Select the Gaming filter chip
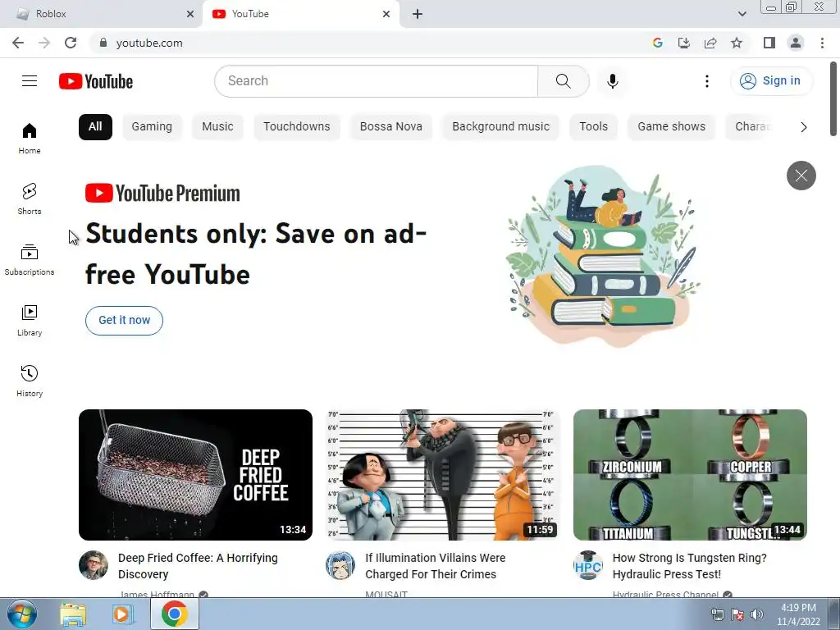Image resolution: width=840 pixels, height=630 pixels. (x=152, y=127)
